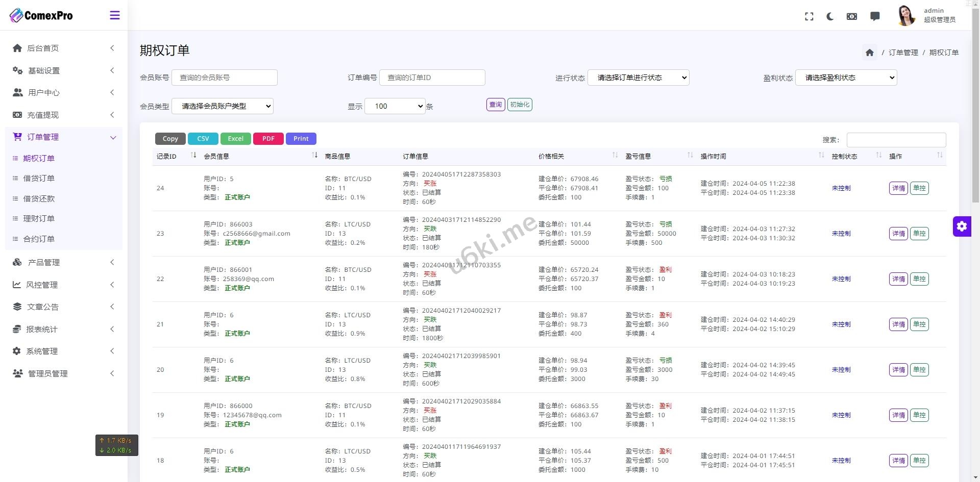Click 详情 button for record 24
The height and width of the screenshot is (482, 980).
click(x=898, y=188)
